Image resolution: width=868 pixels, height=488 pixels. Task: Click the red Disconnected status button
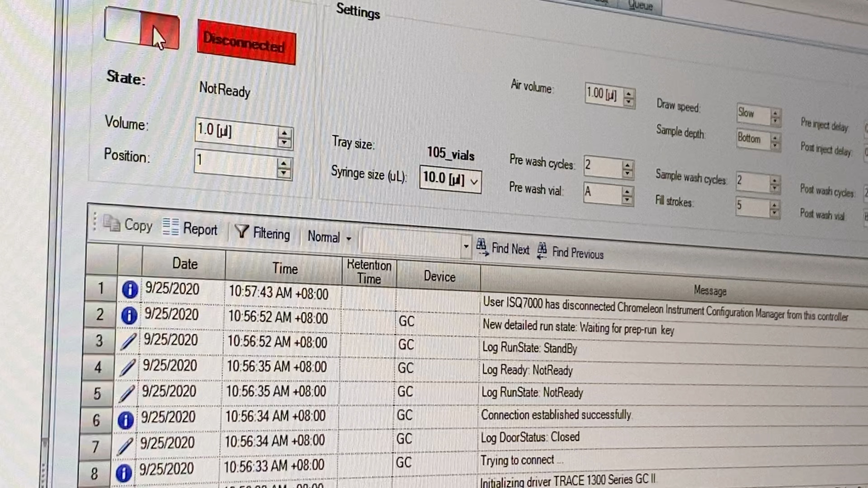(x=246, y=42)
